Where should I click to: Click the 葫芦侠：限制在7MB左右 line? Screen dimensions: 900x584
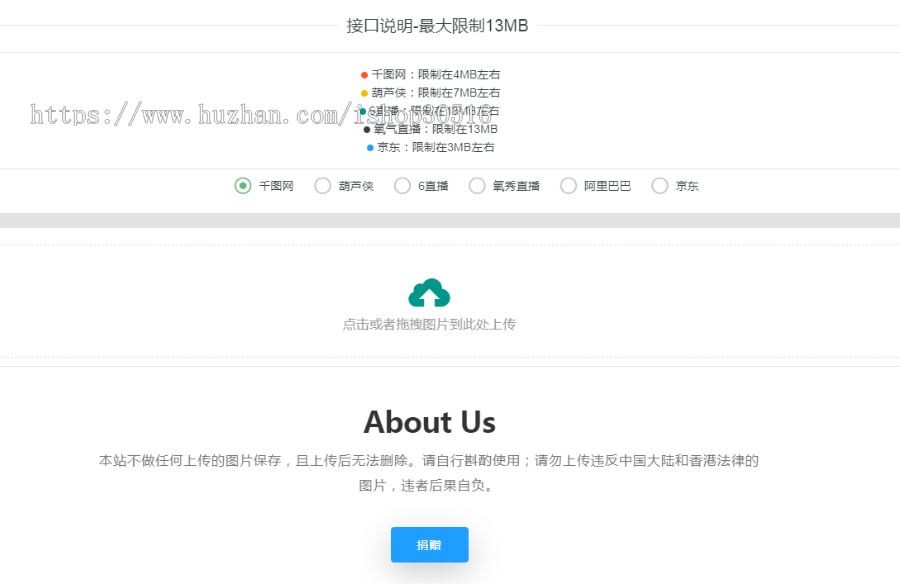[436, 92]
